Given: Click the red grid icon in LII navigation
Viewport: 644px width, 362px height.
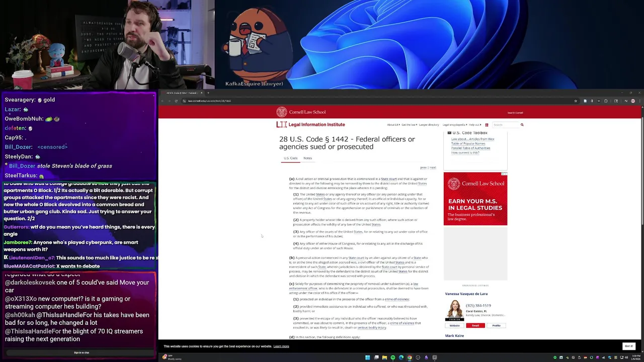Looking at the screenshot, I should point(487,125).
